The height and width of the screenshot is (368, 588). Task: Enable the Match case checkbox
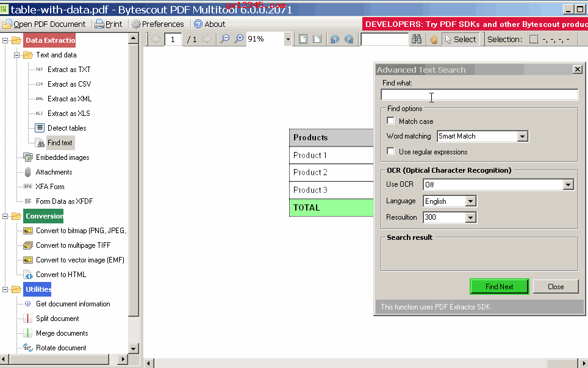click(391, 121)
